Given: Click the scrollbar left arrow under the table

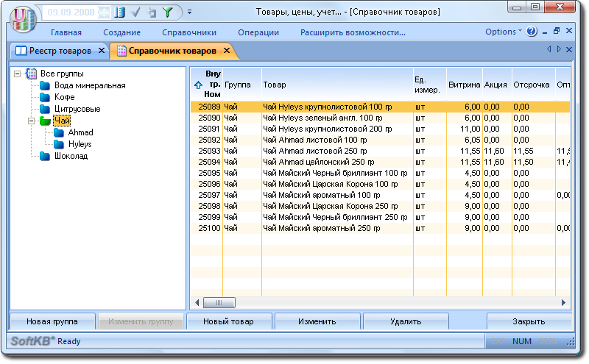Looking at the screenshot, I should 197,302.
